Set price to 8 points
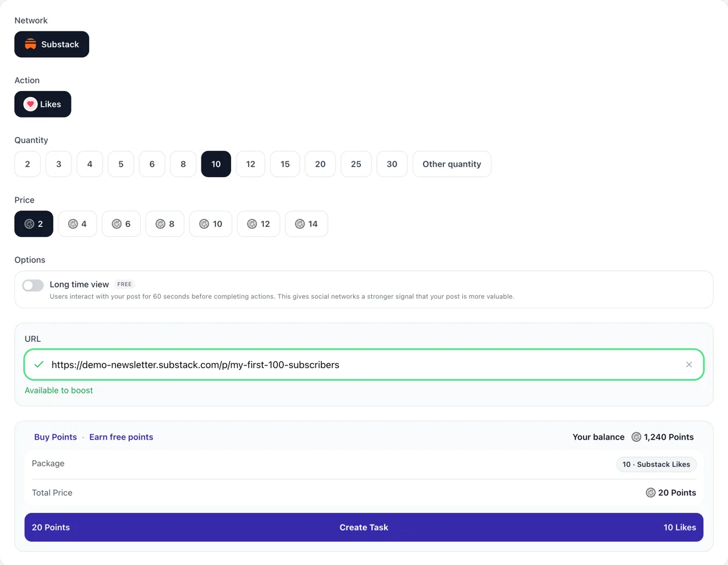Screen dimensions: 728x565 tap(165, 224)
